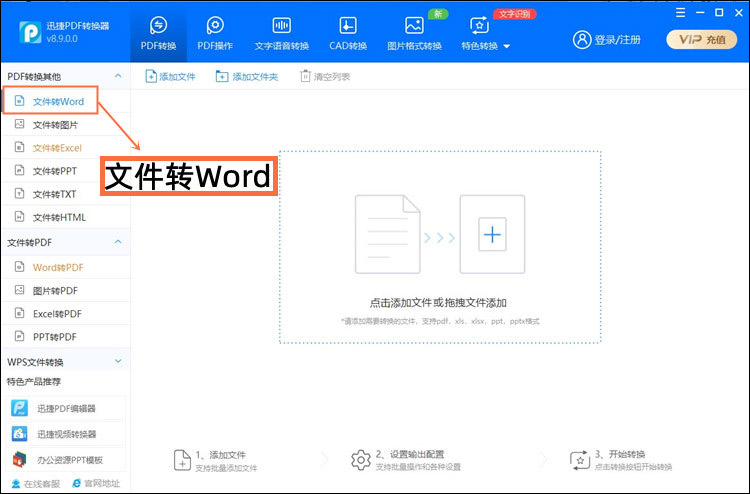Image resolution: width=750 pixels, height=494 pixels.
Task: Click the document page graphic in drop zone
Action: [387, 234]
